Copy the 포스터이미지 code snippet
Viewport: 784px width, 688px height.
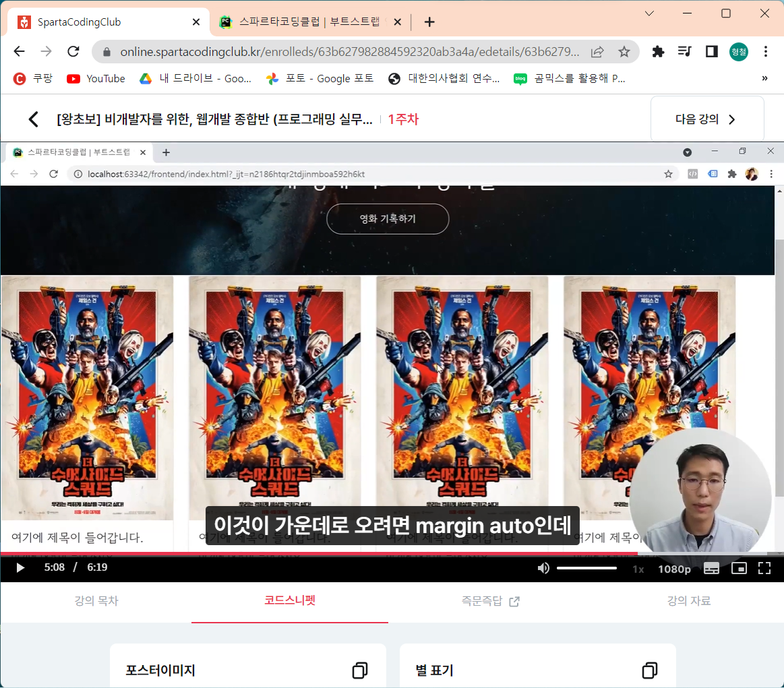pyautogui.click(x=359, y=670)
